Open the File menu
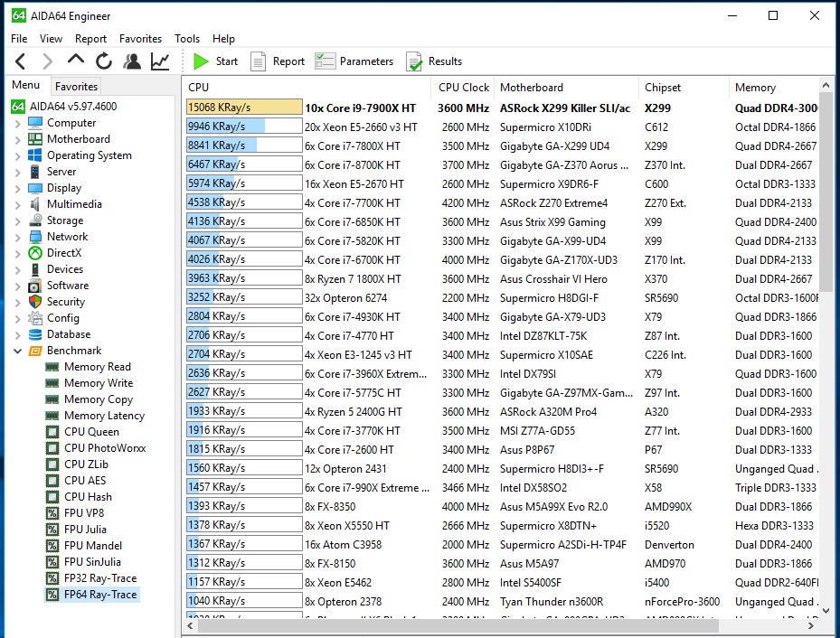The height and width of the screenshot is (638, 840). coord(19,39)
